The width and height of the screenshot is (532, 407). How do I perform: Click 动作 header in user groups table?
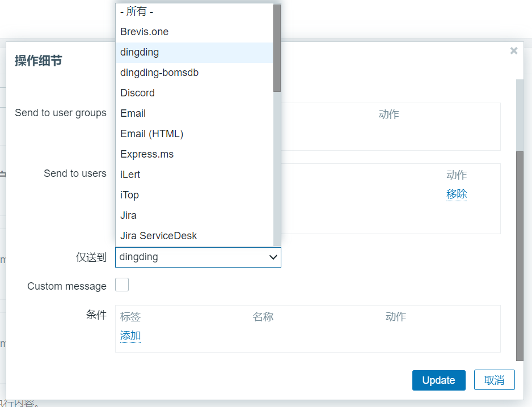tap(389, 115)
